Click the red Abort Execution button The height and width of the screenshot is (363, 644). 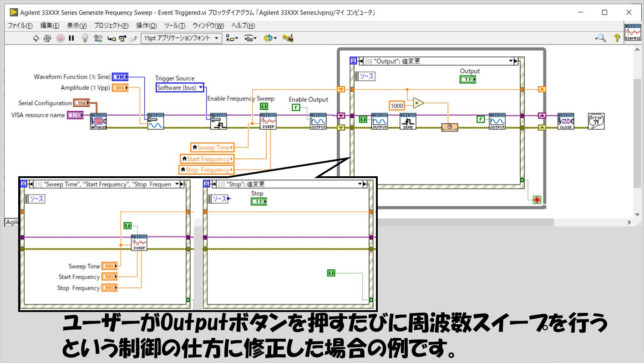(61, 39)
